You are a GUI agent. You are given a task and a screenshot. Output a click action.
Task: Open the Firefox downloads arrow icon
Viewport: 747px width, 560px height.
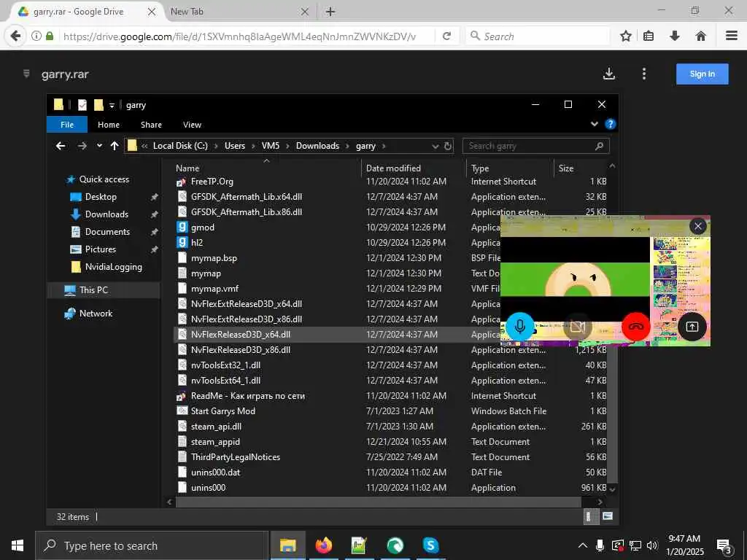point(675,36)
